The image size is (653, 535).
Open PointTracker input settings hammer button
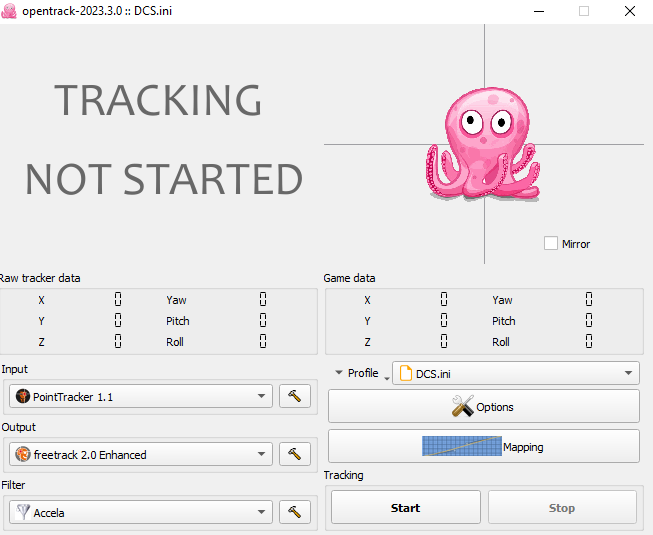(x=295, y=396)
